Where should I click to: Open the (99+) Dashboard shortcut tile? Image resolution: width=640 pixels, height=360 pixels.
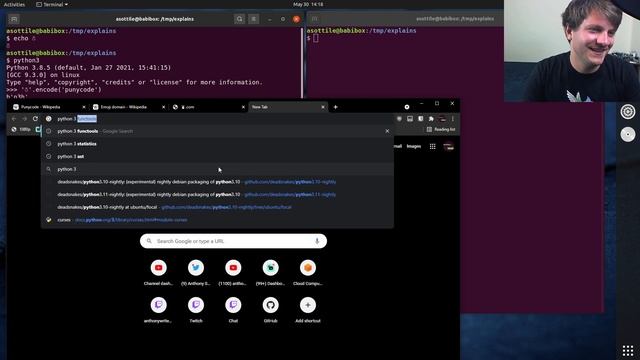pos(271,273)
